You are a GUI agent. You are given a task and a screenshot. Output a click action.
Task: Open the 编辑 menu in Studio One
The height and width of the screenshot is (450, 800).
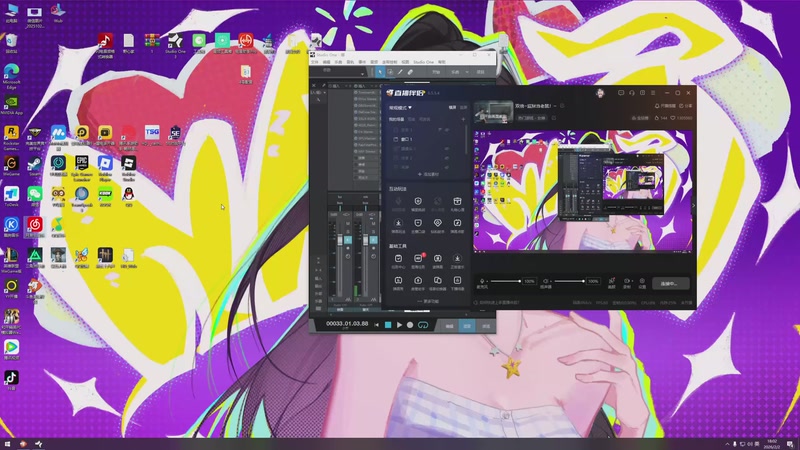click(x=327, y=62)
